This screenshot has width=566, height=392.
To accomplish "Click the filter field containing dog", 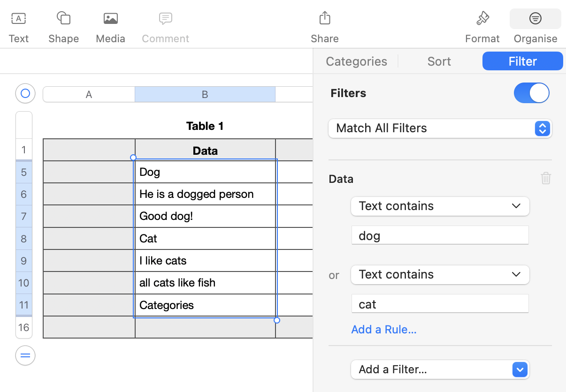I will 440,235.
